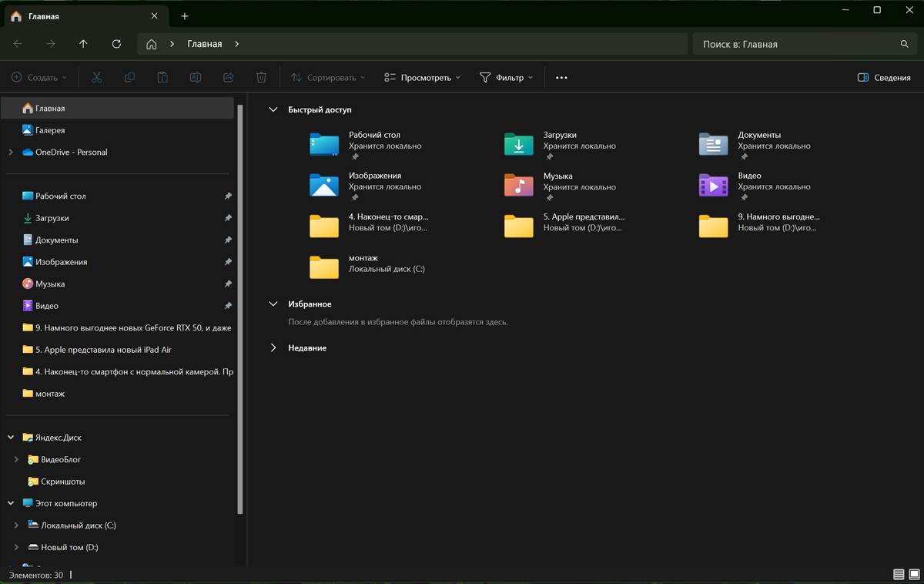Click 'Элементов: 30' status bar text
924x584 pixels.
pos(36,575)
